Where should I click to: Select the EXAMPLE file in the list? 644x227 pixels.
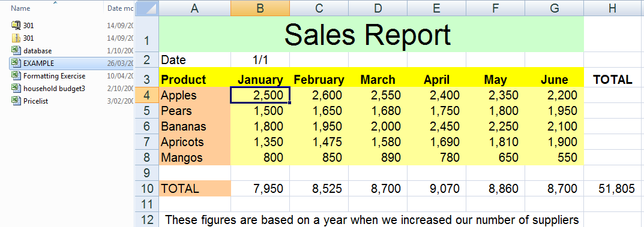(x=72, y=63)
